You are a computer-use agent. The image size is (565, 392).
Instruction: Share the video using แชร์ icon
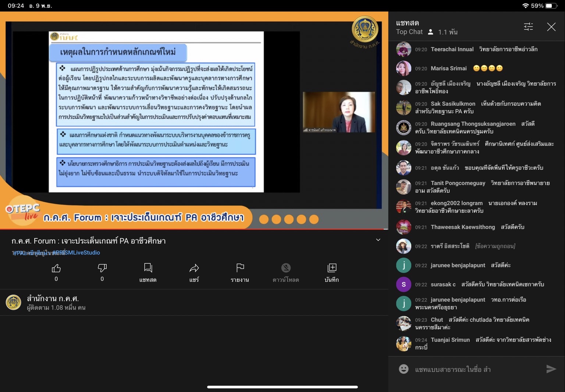click(194, 273)
